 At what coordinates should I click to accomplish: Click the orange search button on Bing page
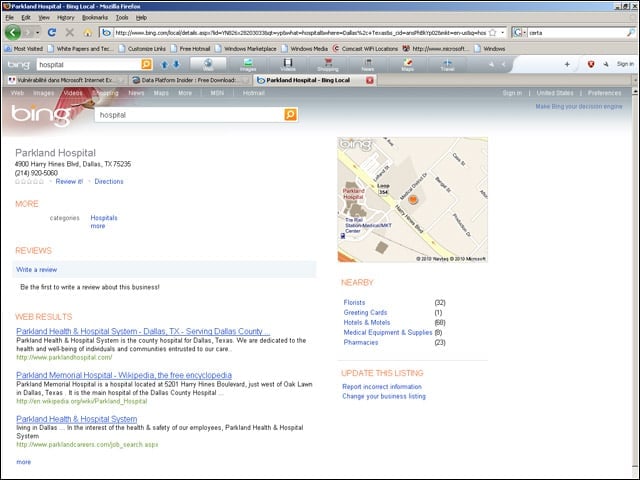tap(291, 115)
